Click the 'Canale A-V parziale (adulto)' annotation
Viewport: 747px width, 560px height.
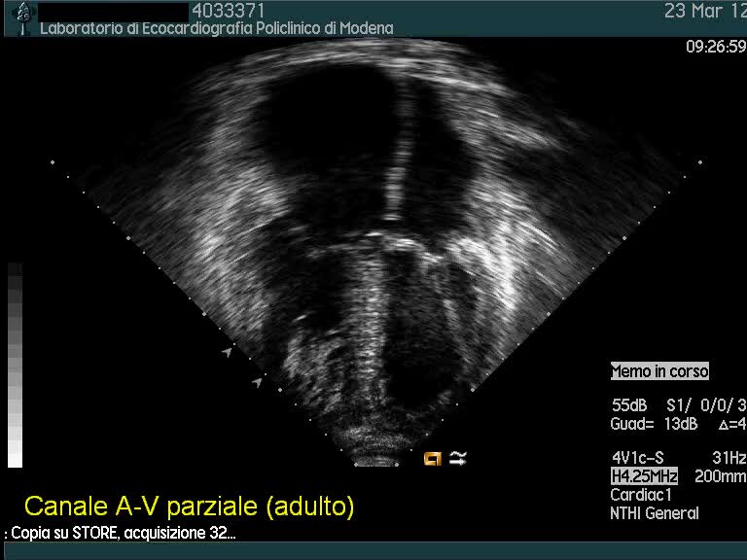(189, 507)
